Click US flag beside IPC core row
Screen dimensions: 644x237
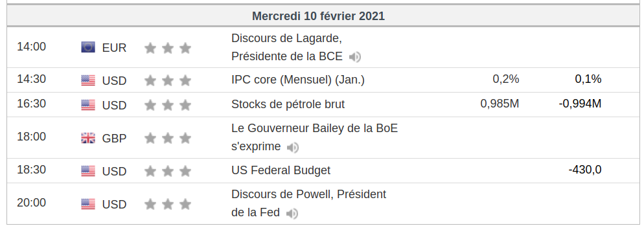(88, 80)
